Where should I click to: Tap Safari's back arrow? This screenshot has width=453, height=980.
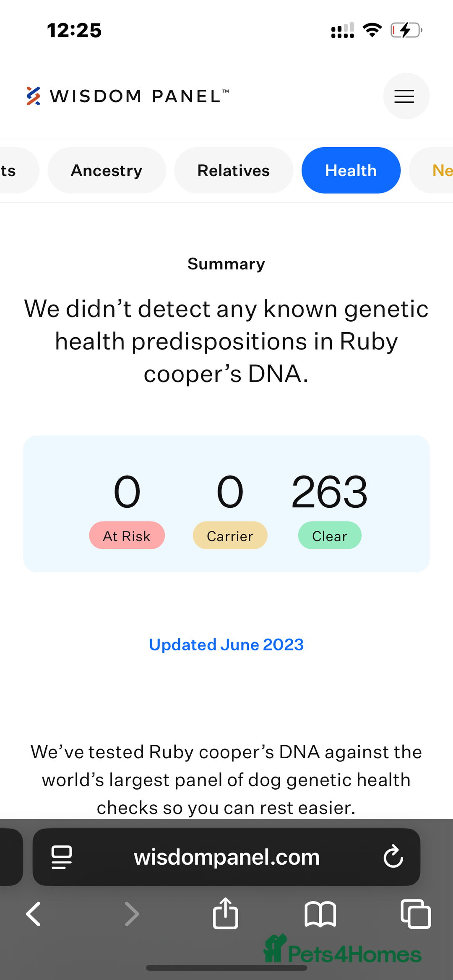34,914
